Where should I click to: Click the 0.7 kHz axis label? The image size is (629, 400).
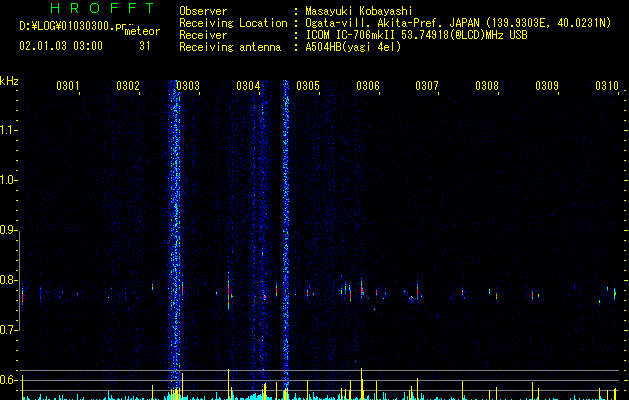pos(9,330)
